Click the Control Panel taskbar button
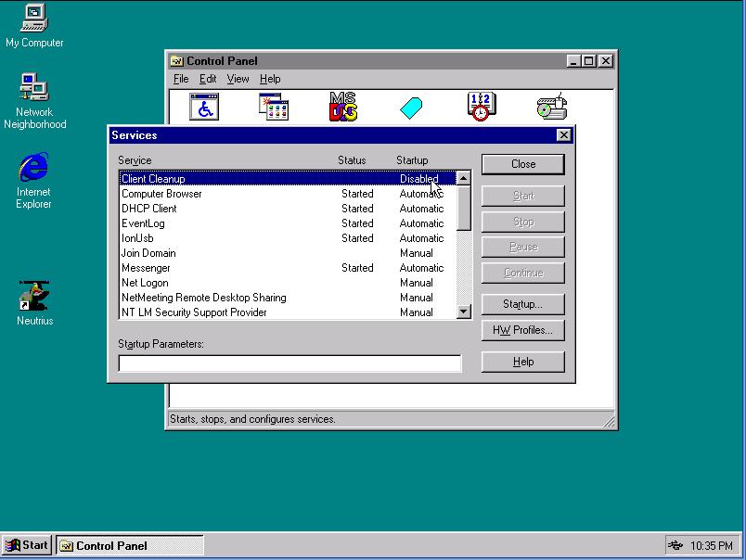 point(130,545)
